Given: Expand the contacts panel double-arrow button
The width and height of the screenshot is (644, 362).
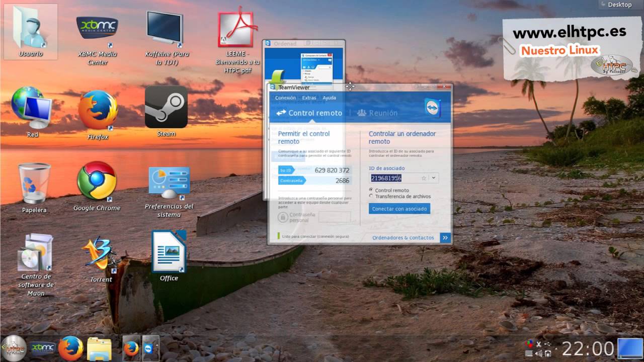Looking at the screenshot, I should coord(445,238).
